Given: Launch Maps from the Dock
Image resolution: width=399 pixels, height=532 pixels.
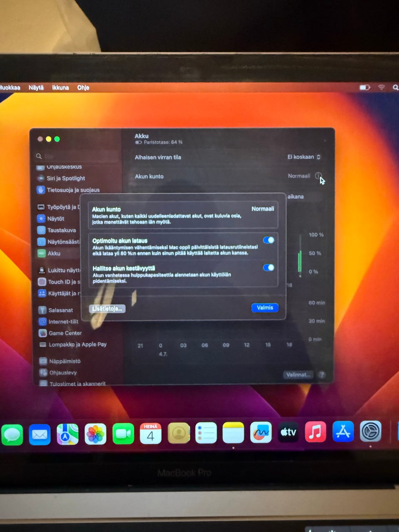Looking at the screenshot, I should coord(67,434).
